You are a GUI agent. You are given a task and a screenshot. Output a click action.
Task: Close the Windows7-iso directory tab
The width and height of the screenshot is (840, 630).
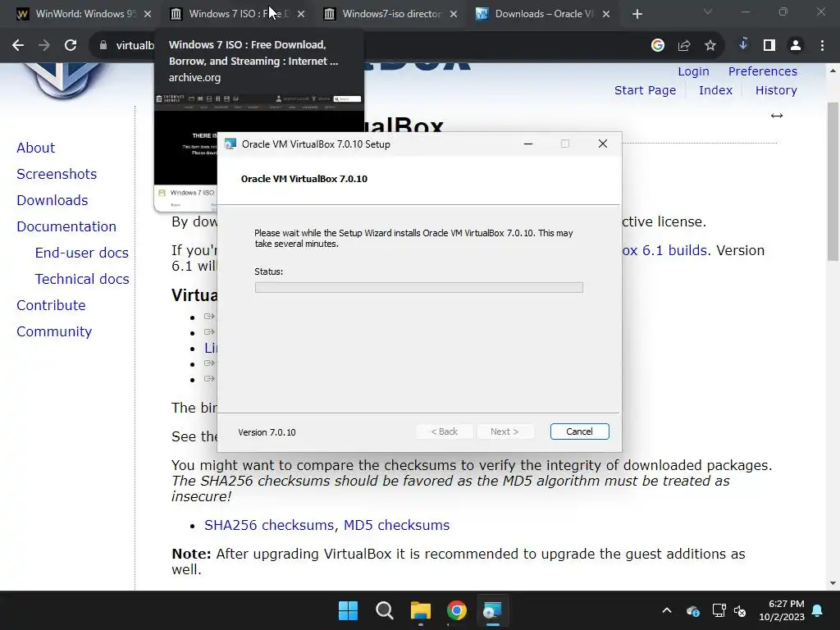tap(454, 14)
